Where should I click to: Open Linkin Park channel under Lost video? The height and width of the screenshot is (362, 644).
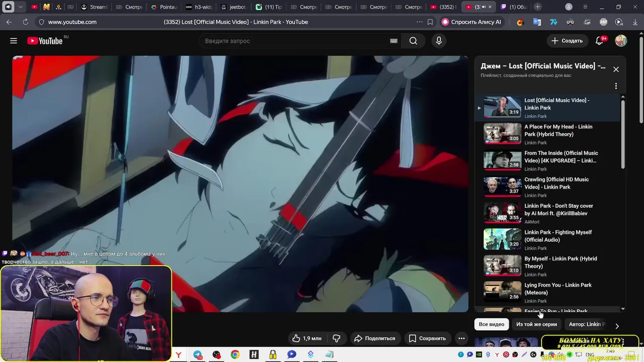(535, 116)
